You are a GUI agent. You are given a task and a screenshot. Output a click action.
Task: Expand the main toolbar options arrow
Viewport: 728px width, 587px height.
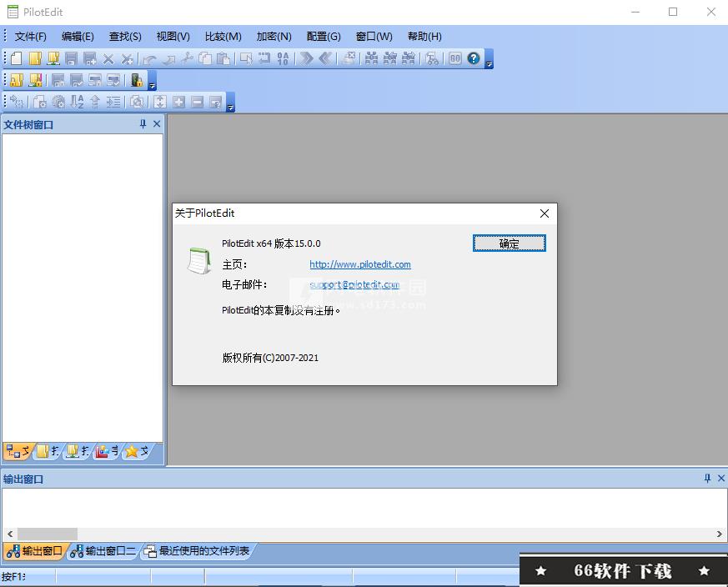pos(489,59)
